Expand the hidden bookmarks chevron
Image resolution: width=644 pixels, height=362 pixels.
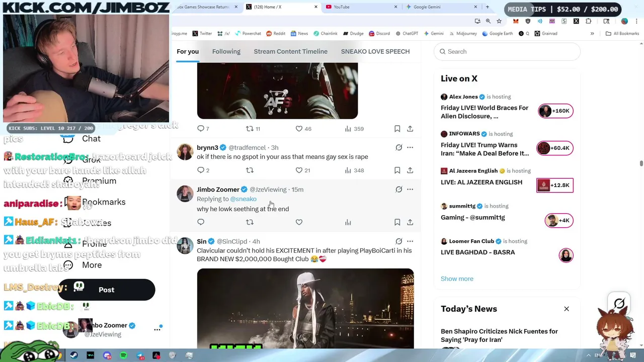coord(592,34)
